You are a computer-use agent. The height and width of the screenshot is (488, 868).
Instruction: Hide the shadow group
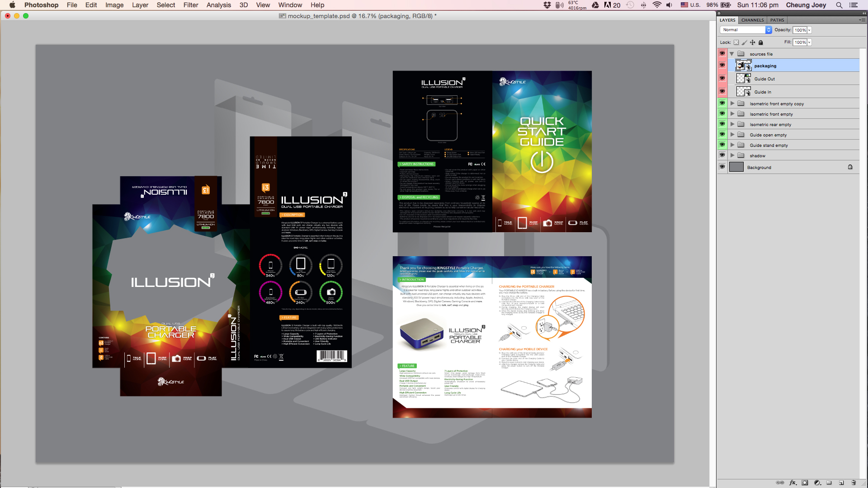722,155
